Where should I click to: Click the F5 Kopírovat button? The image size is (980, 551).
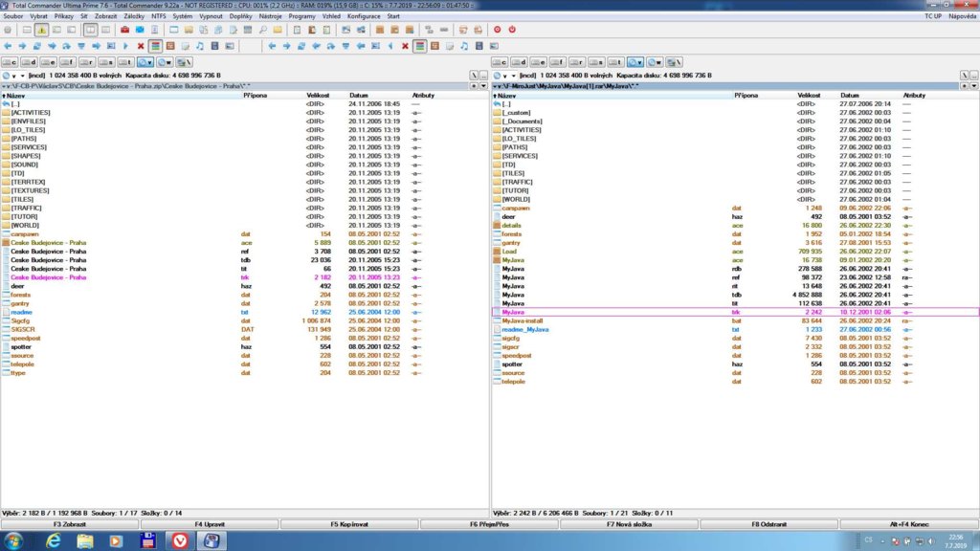tap(349, 524)
